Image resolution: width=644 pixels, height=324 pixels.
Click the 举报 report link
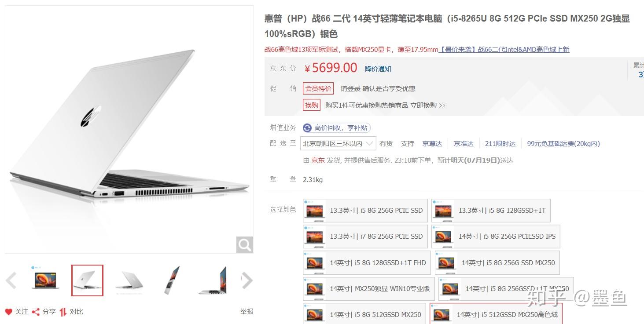(247, 312)
